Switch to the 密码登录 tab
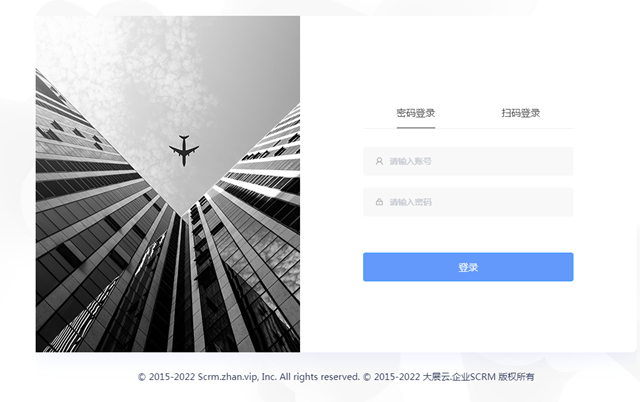640x402 pixels. [416, 113]
